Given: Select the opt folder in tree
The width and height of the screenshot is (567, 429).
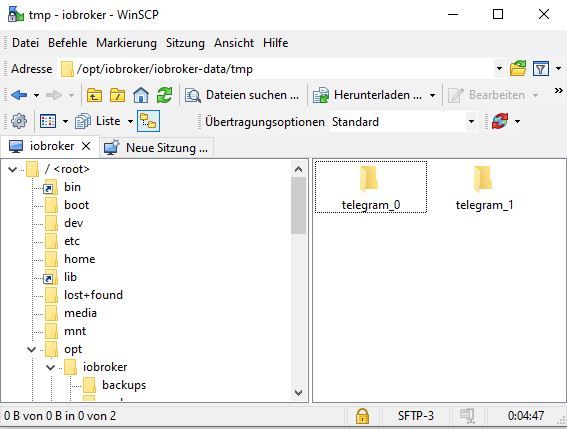Looking at the screenshot, I should [x=64, y=349].
